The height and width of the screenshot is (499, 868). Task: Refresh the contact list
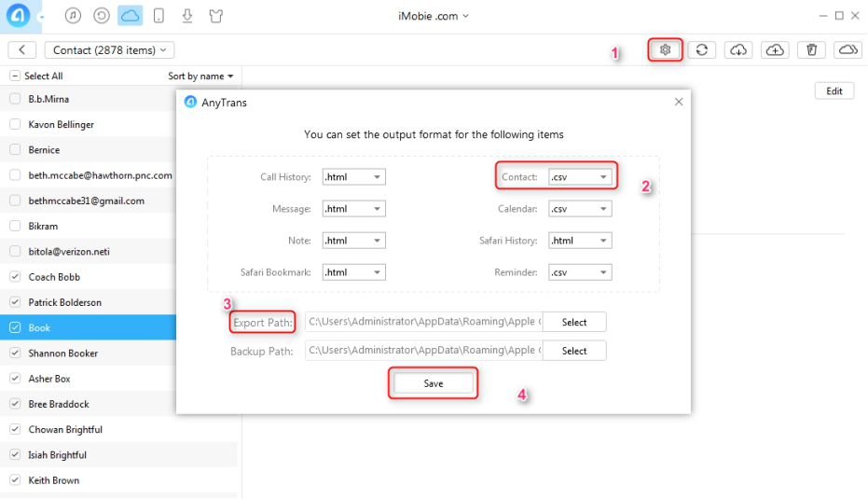[x=701, y=49]
